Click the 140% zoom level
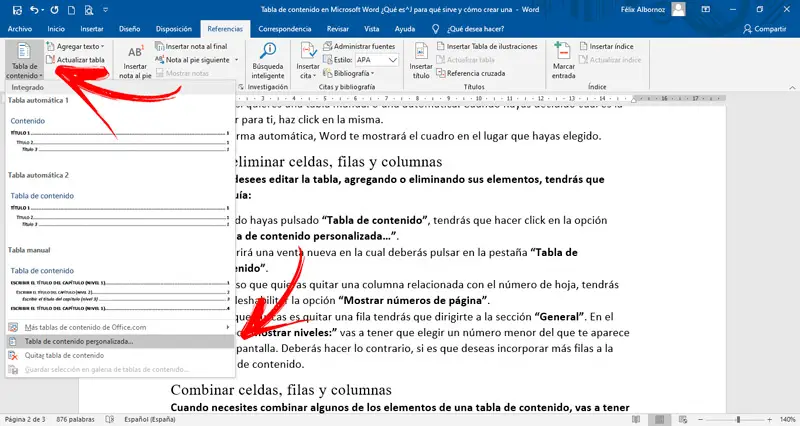The width and height of the screenshot is (800, 426). [788, 419]
